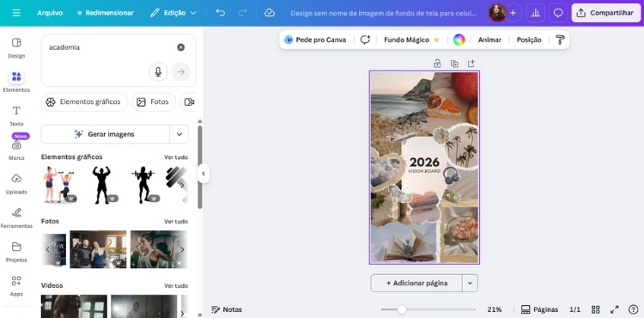Undo the last action
Screen dimensions: 644x318
[221, 13]
